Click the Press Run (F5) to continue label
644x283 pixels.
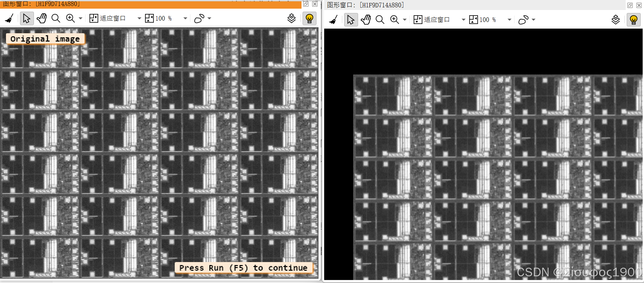(243, 268)
